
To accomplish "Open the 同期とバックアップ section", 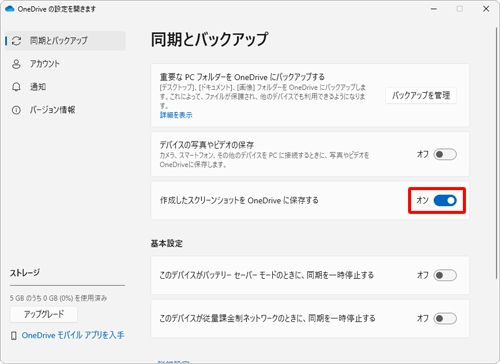I will [65, 41].
